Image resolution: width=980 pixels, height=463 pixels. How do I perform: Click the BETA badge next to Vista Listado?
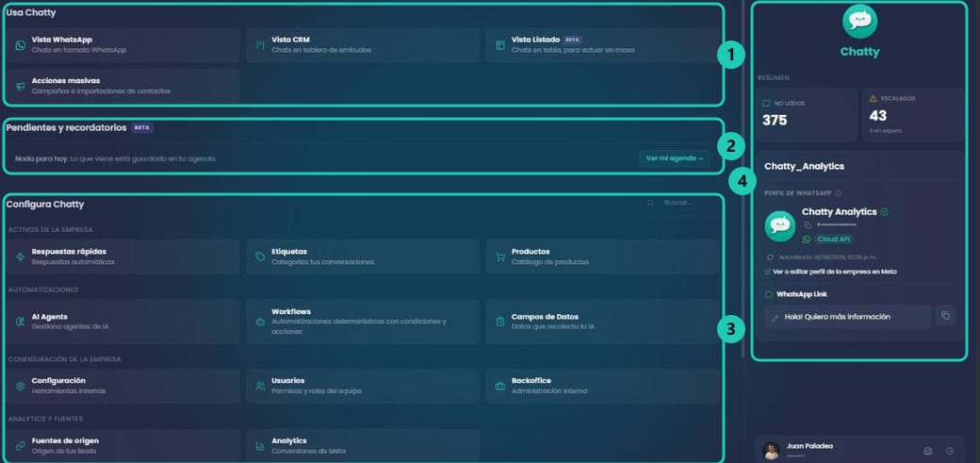click(x=573, y=40)
